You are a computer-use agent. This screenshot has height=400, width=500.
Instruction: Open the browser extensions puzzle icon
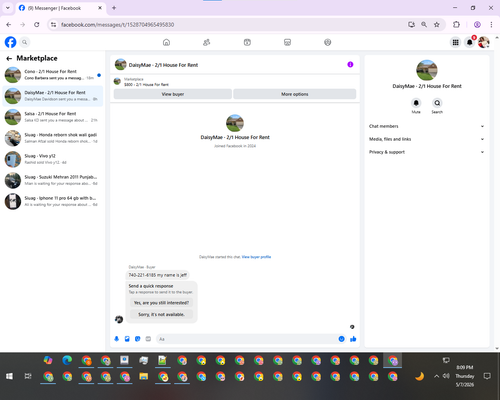click(456, 25)
